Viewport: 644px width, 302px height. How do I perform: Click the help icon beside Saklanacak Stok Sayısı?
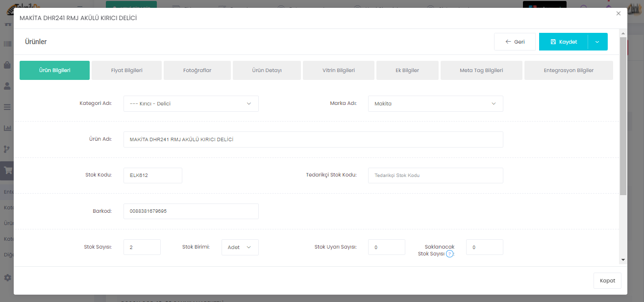click(449, 254)
